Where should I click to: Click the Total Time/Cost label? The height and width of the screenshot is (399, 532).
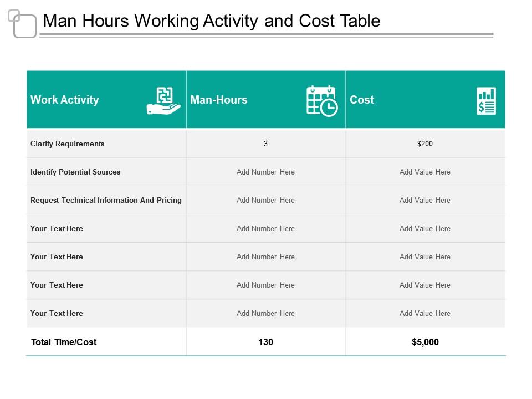tap(63, 342)
